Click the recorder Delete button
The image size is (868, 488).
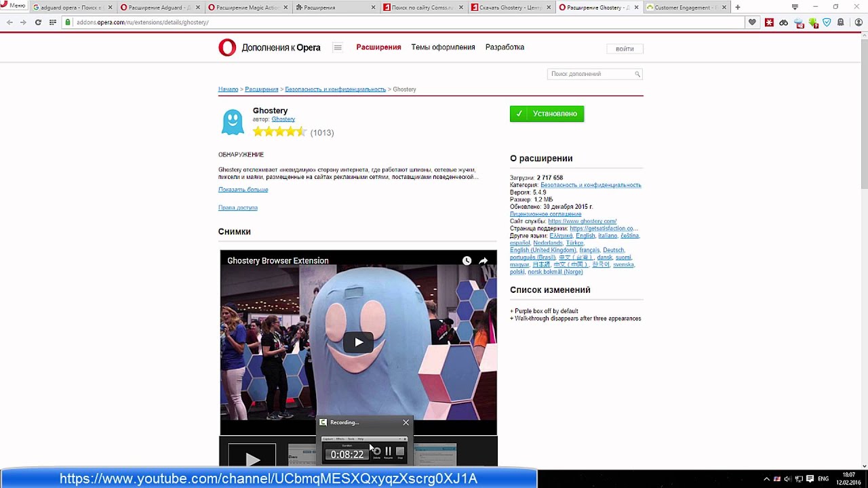(x=377, y=451)
